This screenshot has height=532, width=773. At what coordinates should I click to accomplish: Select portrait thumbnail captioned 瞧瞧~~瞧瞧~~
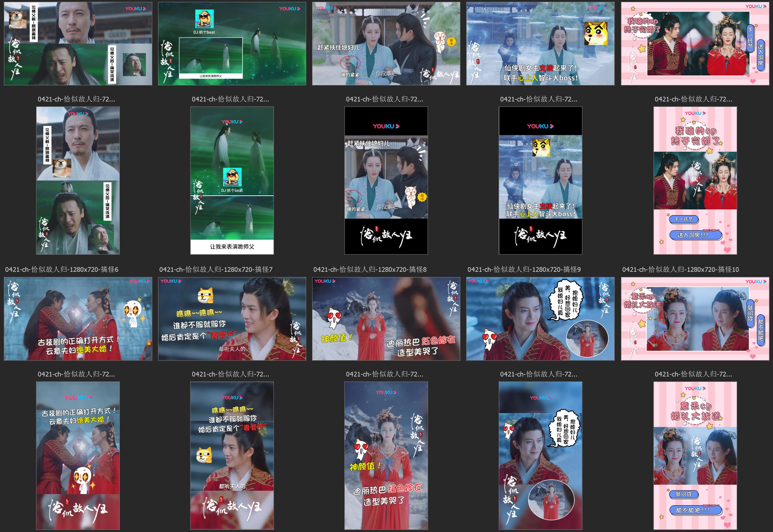tap(232, 456)
